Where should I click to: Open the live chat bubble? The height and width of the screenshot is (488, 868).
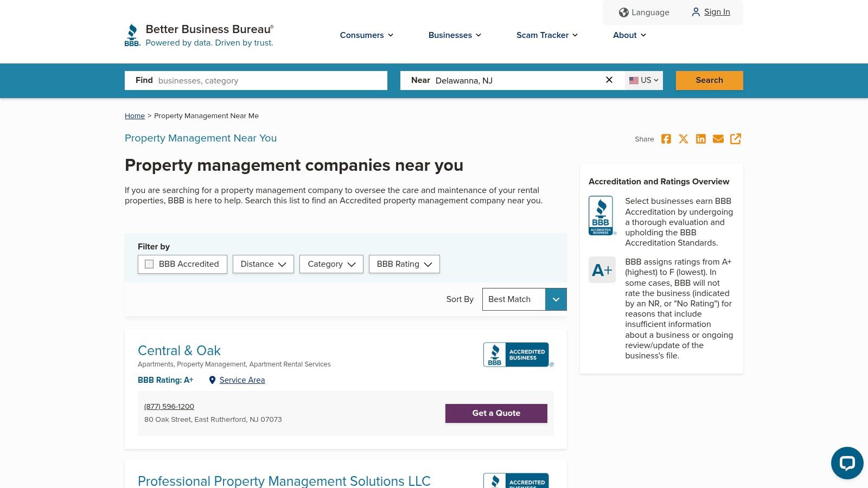tap(847, 463)
